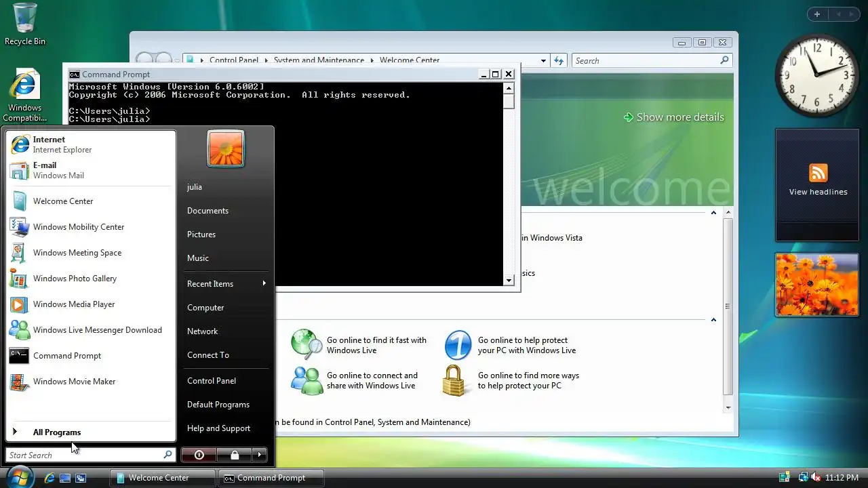The height and width of the screenshot is (488, 868).
Task: Click the flower slideshow gadget picture
Action: point(817,285)
